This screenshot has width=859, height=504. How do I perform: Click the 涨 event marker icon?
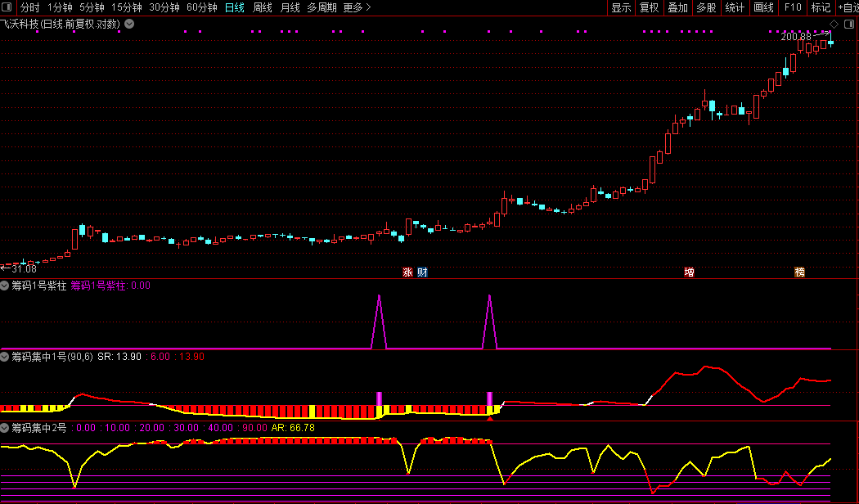click(x=407, y=272)
